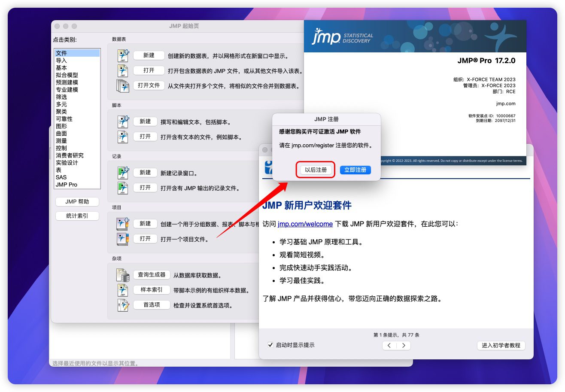Image resolution: width=565 pixels, height=392 pixels.
Task: Toggle the 启动时显示提示 checkbox
Action: point(270,345)
